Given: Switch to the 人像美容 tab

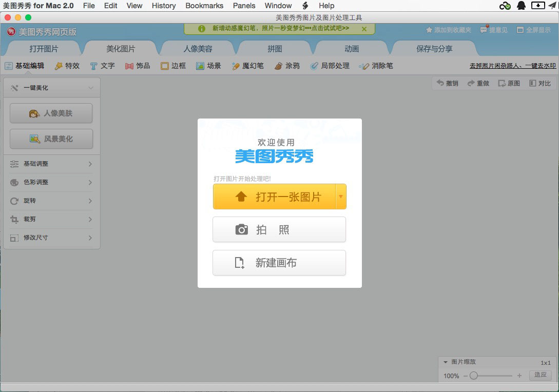Looking at the screenshot, I should [x=198, y=49].
